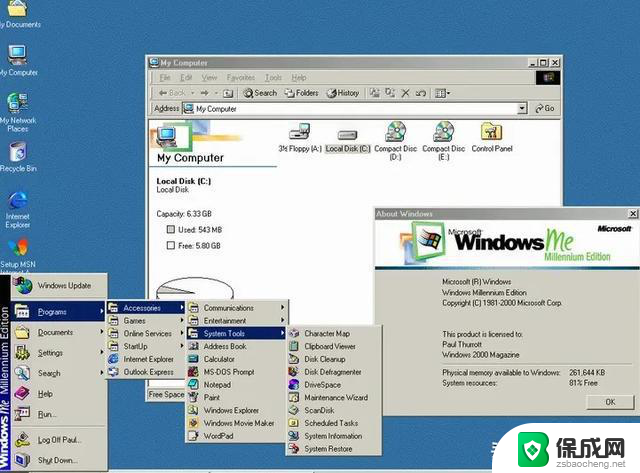The height and width of the screenshot is (473, 640).
Task: Open WordPad from Accessories
Action: pos(236,436)
